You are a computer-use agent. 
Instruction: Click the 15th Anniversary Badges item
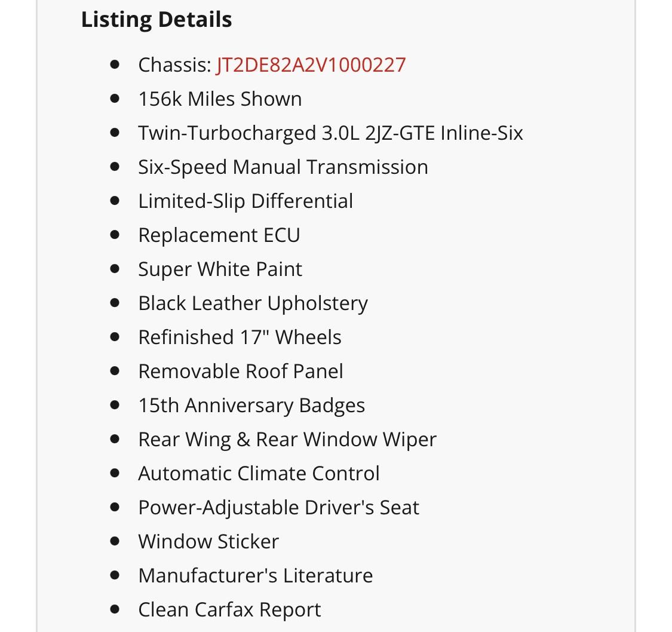(251, 406)
